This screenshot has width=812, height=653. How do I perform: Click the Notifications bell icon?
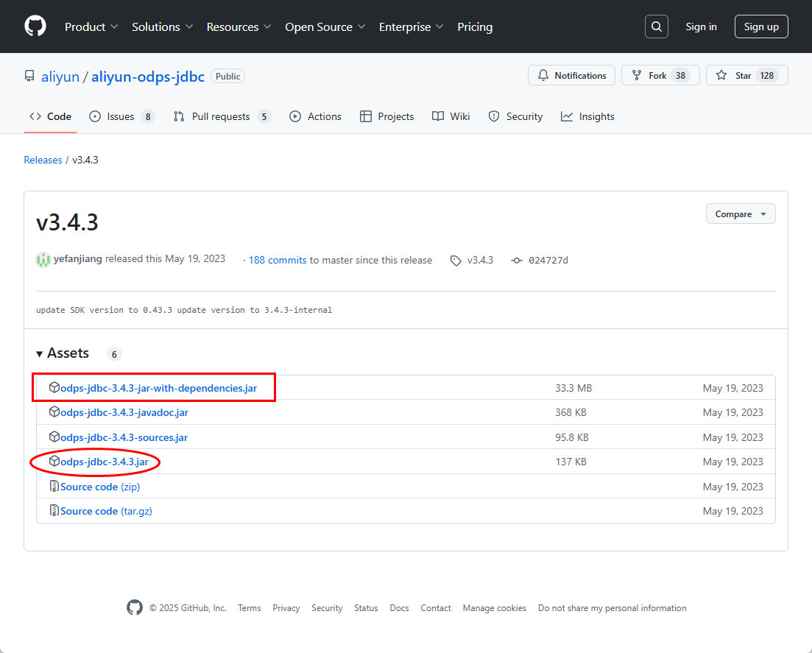[x=543, y=75]
